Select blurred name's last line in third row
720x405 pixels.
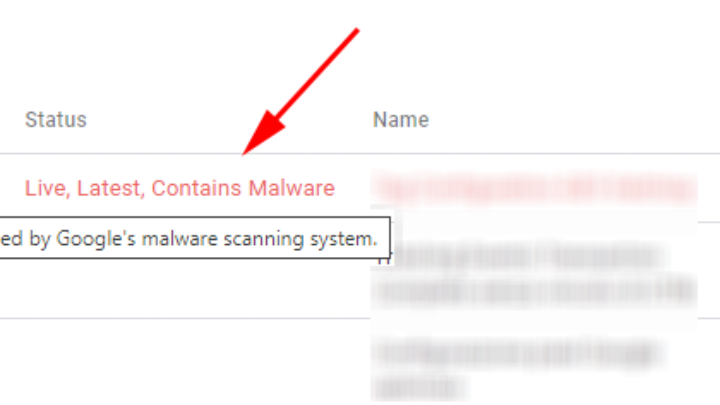coord(420,388)
